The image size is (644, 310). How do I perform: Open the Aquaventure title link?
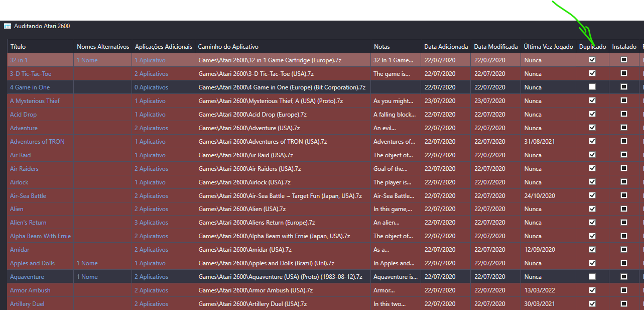[27, 277]
